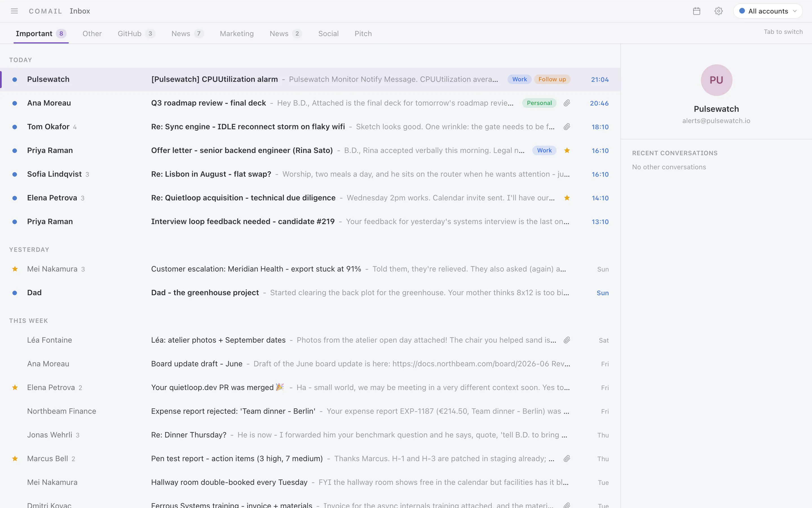The height and width of the screenshot is (508, 812).
Task: Click the unread dot for Ana Moreau email
Action: [15, 103]
